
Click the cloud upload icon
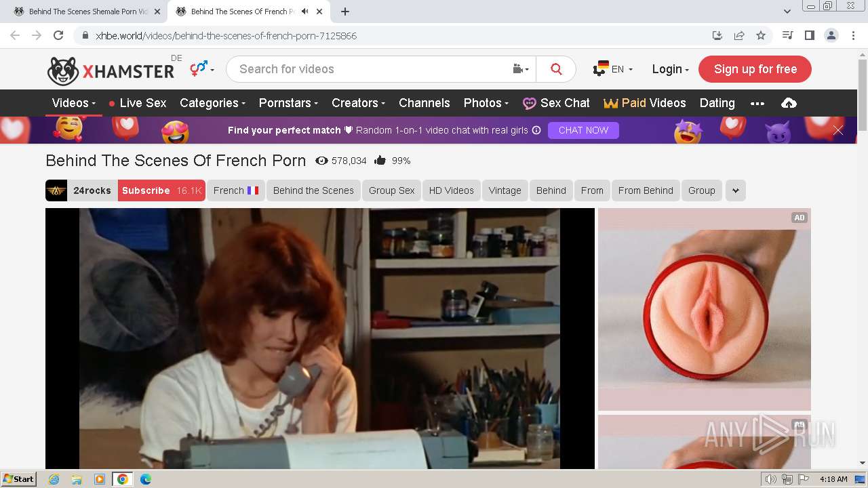[789, 103]
